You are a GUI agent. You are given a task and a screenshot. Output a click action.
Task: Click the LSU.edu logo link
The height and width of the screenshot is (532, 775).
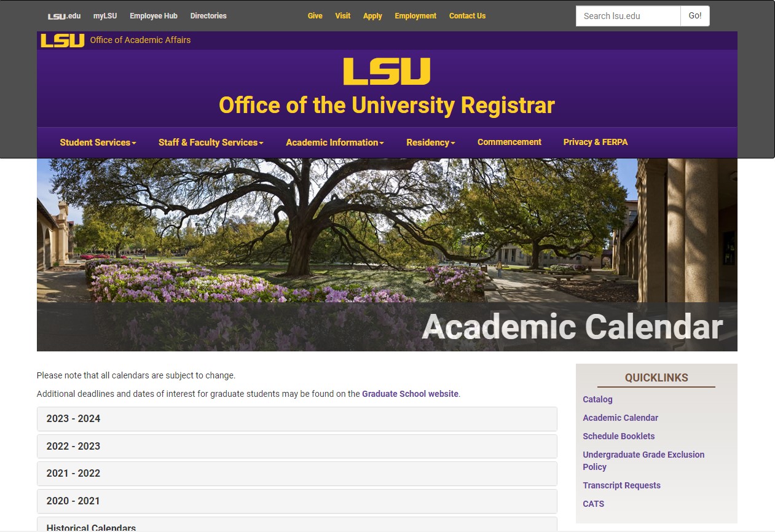[x=64, y=16]
